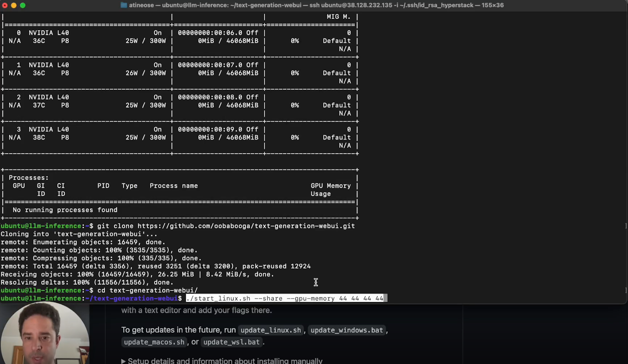Click 'remote: Total 16459' line
Image resolution: width=628 pixels, height=364 pixels.
pyautogui.click(x=156, y=266)
